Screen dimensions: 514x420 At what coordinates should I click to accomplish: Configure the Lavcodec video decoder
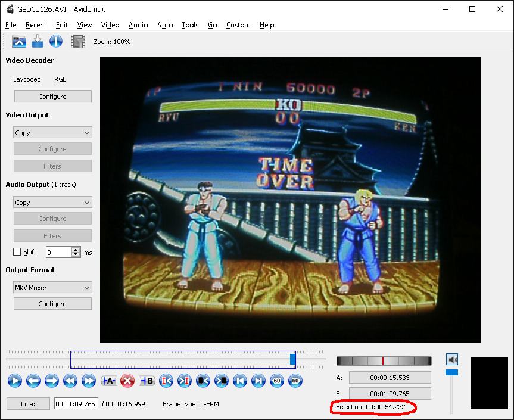52,96
